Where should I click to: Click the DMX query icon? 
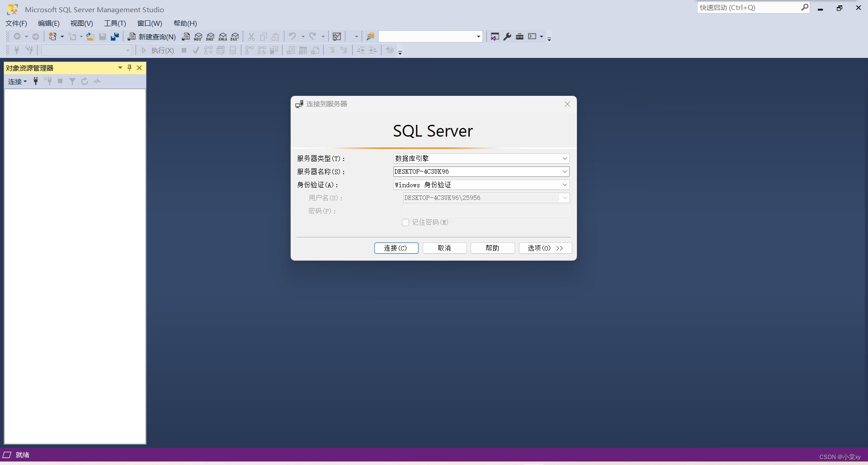click(210, 37)
